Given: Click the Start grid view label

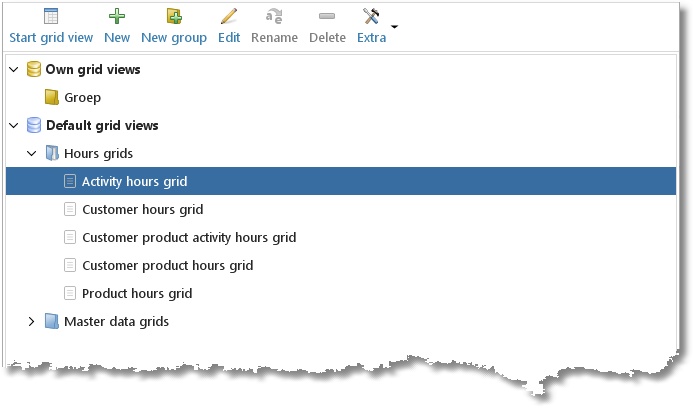Looking at the screenshot, I should point(51,38).
